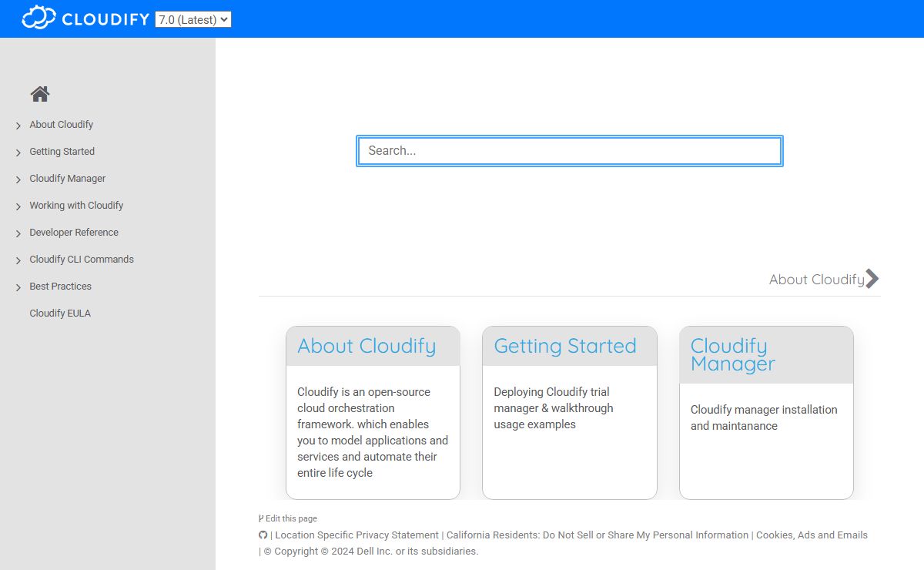This screenshot has height=570, width=924.
Task: Open Working with Cloudify in sidebar
Action: (76, 206)
